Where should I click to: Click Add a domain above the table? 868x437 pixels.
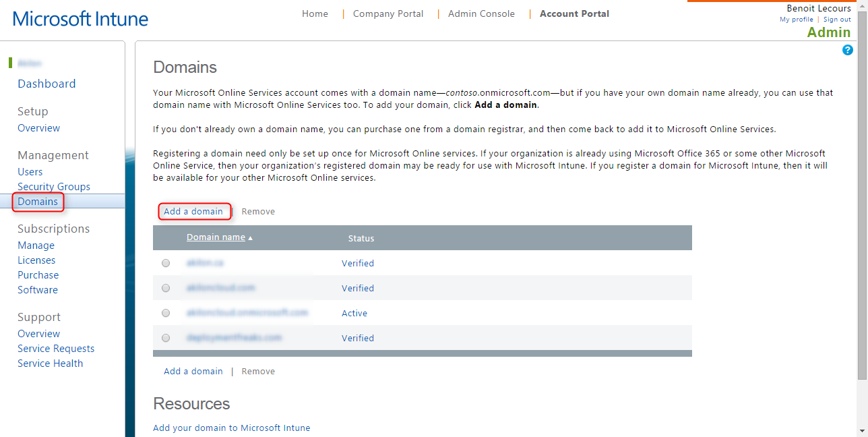click(193, 211)
